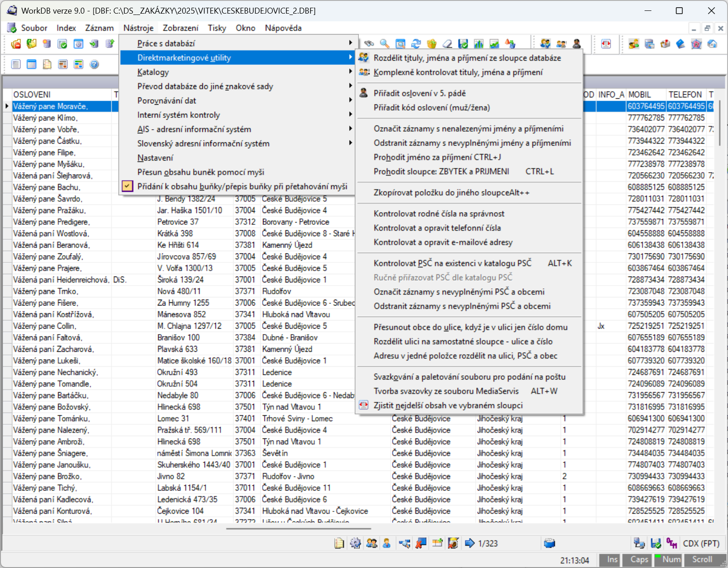Click the bar chart statistics icon
The height and width of the screenshot is (568, 728).
[479, 44]
